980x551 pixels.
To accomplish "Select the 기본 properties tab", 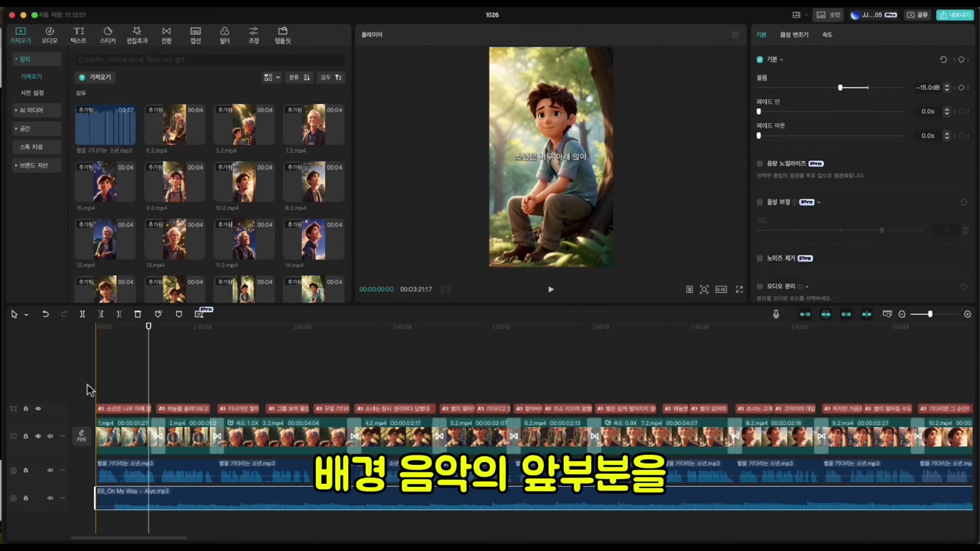I will click(761, 34).
